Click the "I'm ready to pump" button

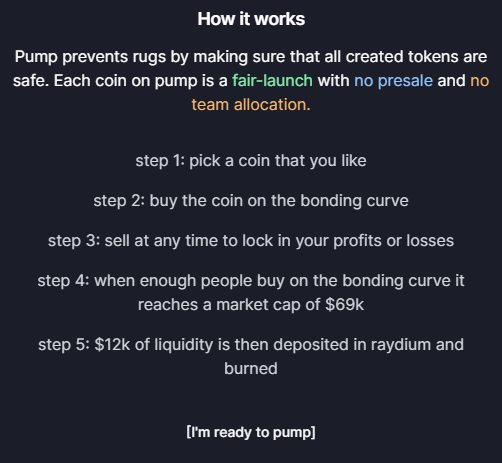click(x=251, y=432)
